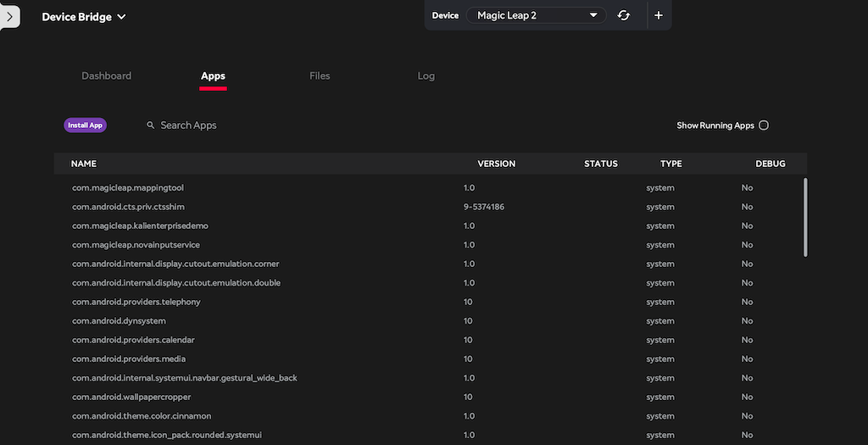Viewport: 868px width, 445px height.
Task: Open the Files tab
Action: point(320,76)
